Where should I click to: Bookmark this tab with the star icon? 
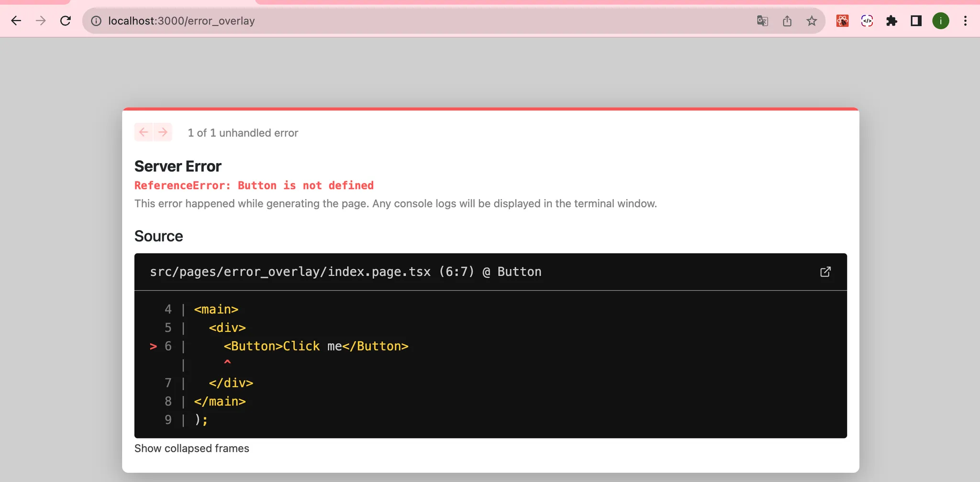click(812, 21)
